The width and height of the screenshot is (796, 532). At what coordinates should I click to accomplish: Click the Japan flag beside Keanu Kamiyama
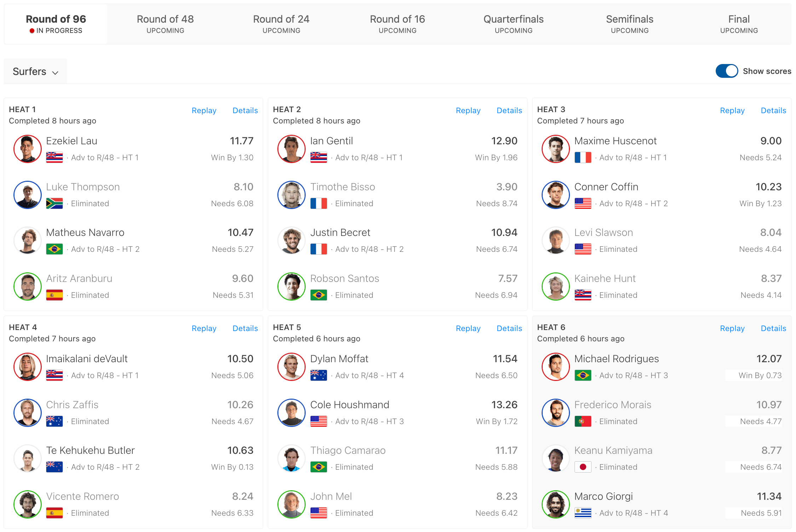click(x=583, y=467)
